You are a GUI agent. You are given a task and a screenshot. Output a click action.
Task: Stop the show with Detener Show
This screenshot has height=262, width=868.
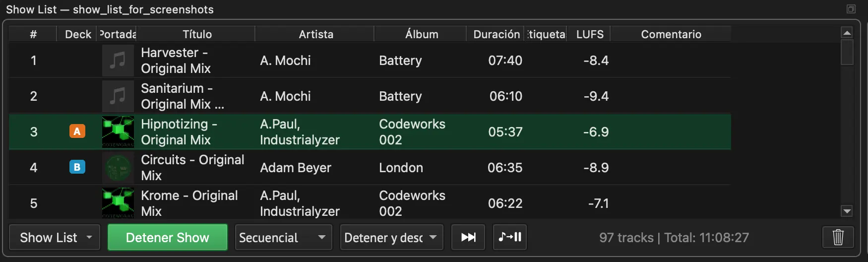[x=168, y=237]
